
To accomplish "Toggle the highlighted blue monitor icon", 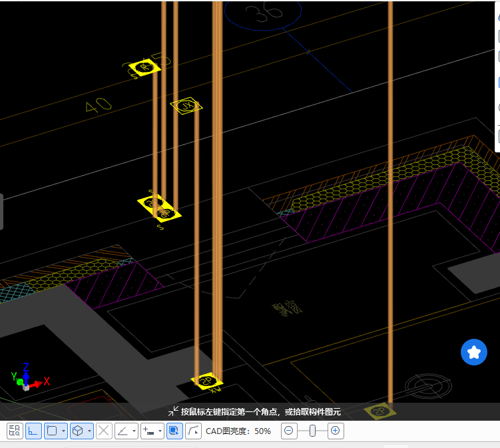I will (x=174, y=431).
